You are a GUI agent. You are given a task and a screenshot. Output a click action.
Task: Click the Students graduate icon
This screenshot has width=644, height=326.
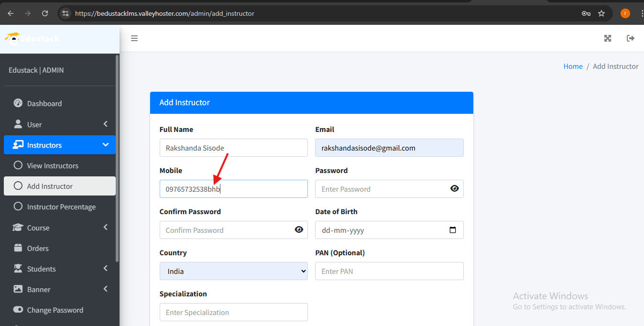[x=18, y=269]
